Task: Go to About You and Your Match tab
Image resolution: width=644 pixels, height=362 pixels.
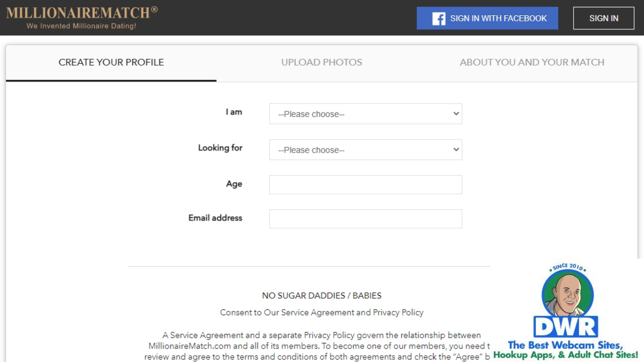Action: [532, 62]
